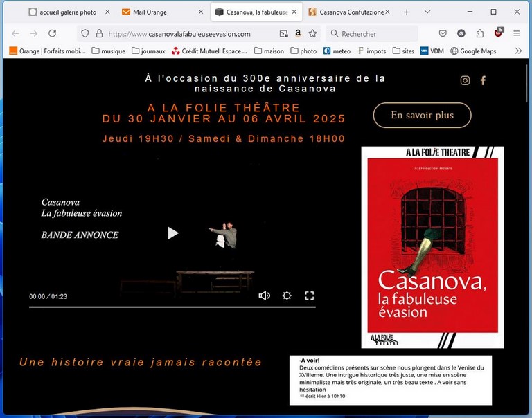Close the Mail Orange tab
This screenshot has width=532, height=418.
coord(201,12)
